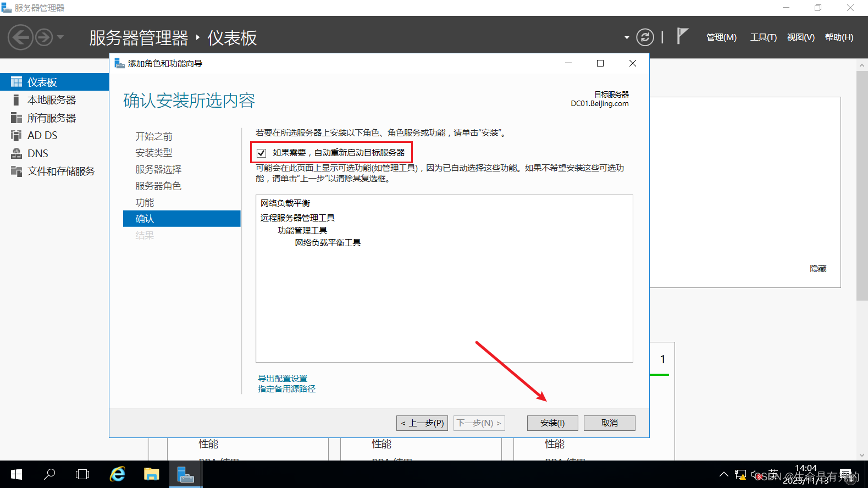This screenshot has width=868, height=488.
Task: Click 网络负载平衡 in the install list
Action: (285, 203)
